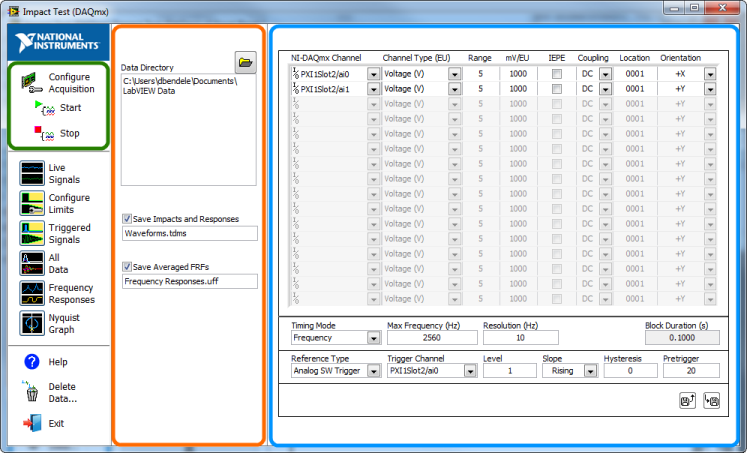Open All Data view icon
Screen dimensions: 747x453
(x=32, y=263)
